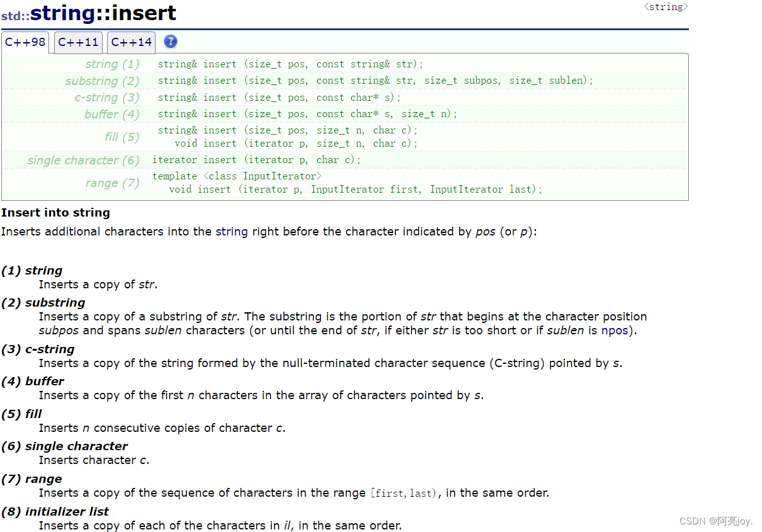Click 'Inserts a copy of str.' text
The image size is (762, 532).
[98, 285]
